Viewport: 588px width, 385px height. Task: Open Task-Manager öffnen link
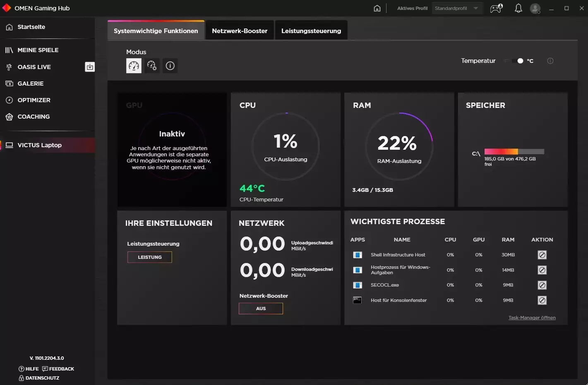pos(532,318)
